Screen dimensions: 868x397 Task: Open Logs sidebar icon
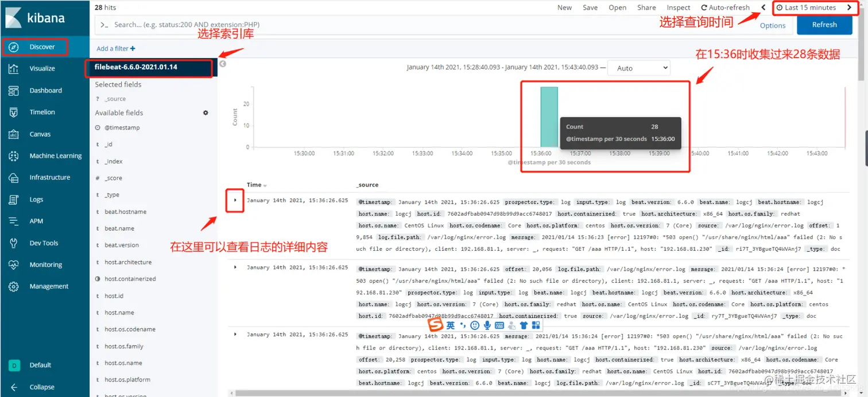14,200
